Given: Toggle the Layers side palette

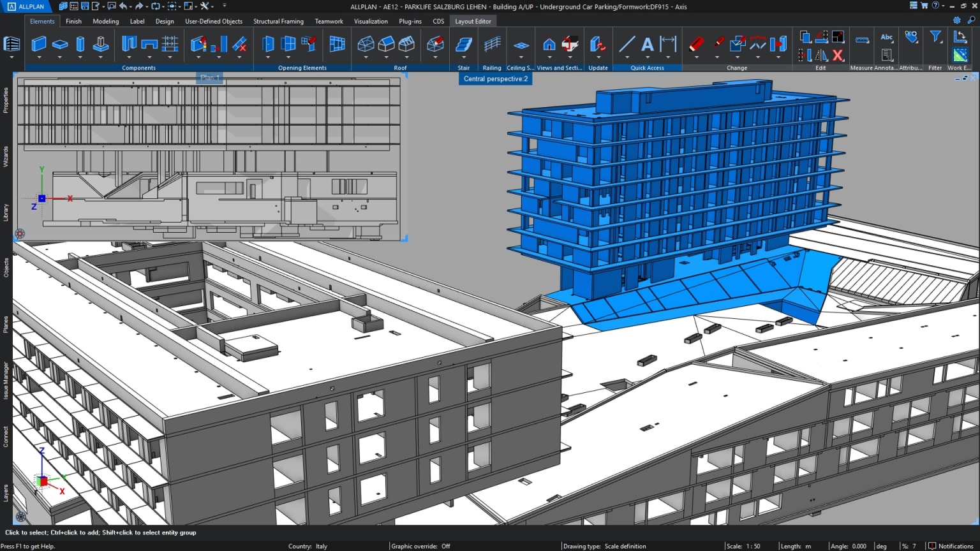Looking at the screenshot, I should [6, 493].
